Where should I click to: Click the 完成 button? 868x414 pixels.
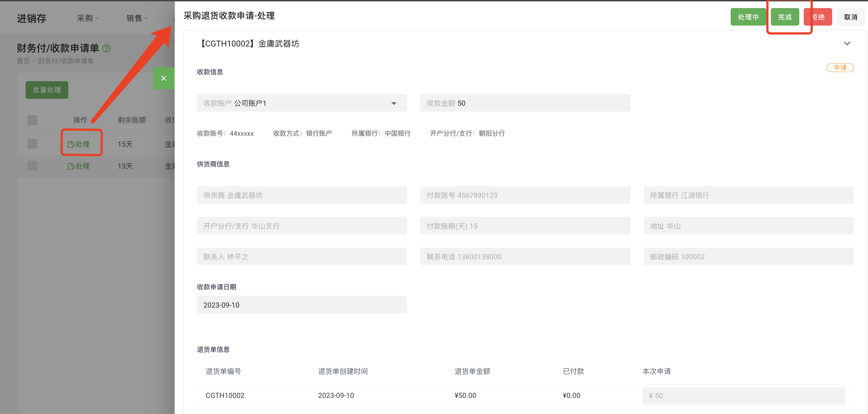pyautogui.click(x=785, y=16)
